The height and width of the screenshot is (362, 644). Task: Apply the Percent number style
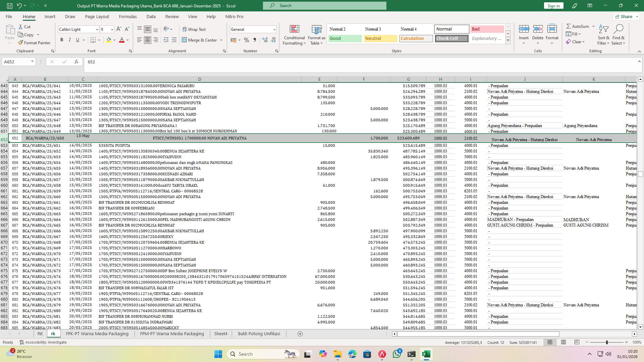[247, 40]
